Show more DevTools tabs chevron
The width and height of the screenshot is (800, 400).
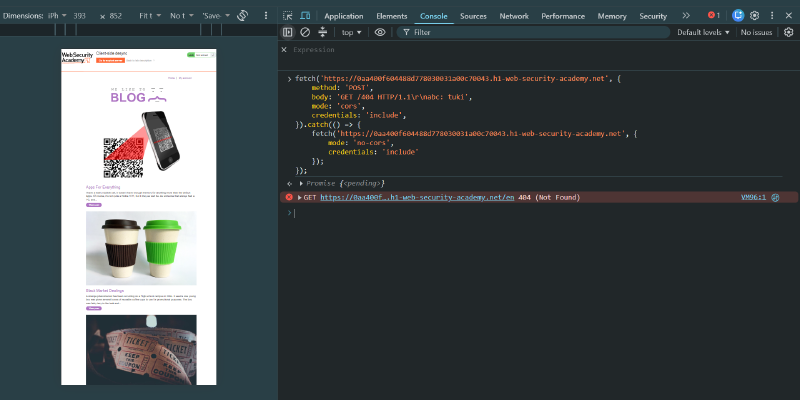[686, 16]
